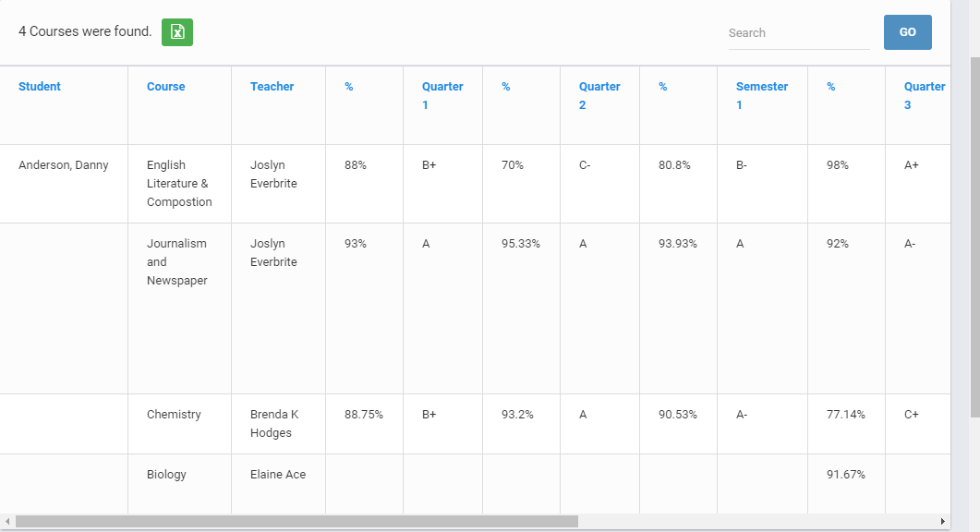The height and width of the screenshot is (532, 980).
Task: Click the GO search button
Action: click(x=907, y=31)
